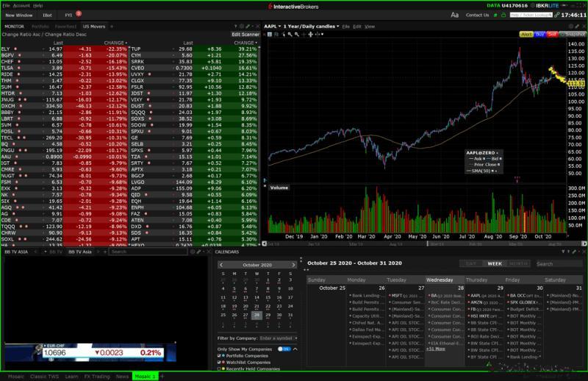The image size is (588, 381).
Task: Click the chart crosshair move icon
Action: (x=310, y=35)
